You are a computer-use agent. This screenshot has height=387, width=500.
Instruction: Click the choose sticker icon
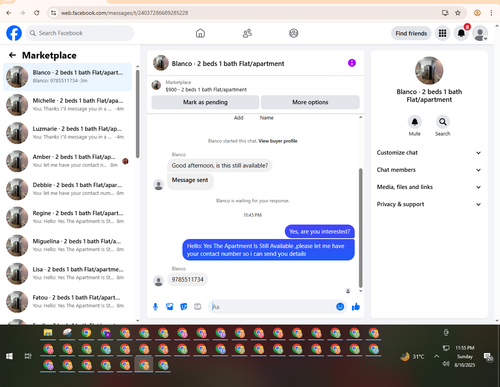coord(184,307)
